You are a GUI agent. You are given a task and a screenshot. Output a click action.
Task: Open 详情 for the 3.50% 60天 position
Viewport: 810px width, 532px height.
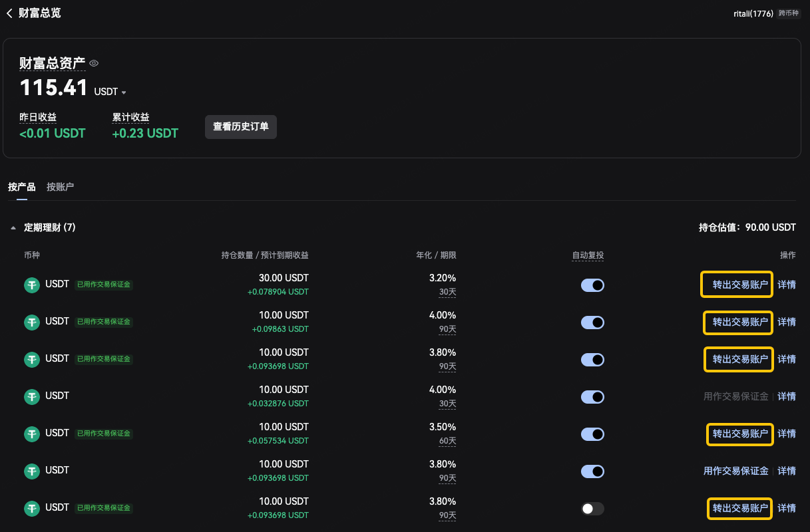pyautogui.click(x=787, y=434)
